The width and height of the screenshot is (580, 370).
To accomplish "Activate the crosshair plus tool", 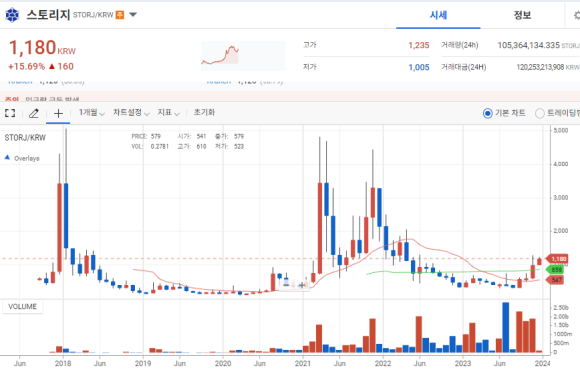I will (x=58, y=113).
